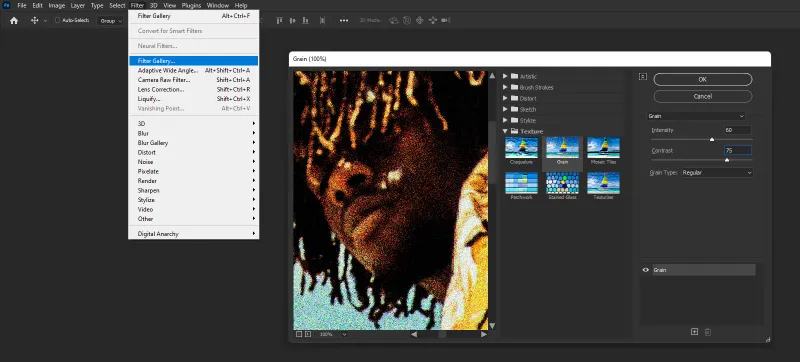Expand the Sketch filter folder
Image resolution: width=800 pixels, height=362 pixels.
(505, 109)
